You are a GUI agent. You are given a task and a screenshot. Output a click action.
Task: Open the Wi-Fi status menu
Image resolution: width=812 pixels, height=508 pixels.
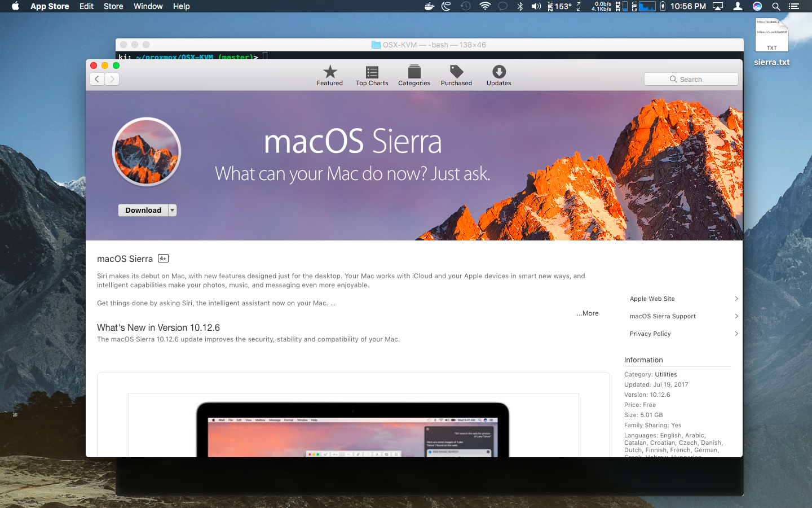tap(485, 6)
